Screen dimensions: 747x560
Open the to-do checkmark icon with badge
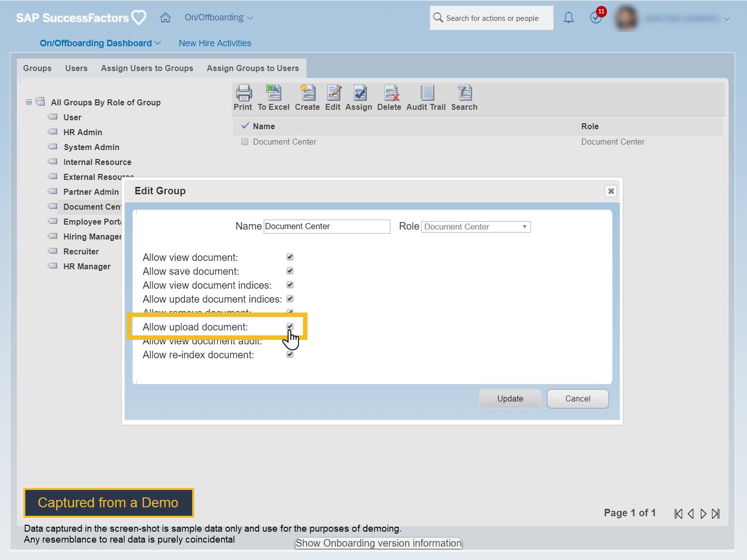597,16
